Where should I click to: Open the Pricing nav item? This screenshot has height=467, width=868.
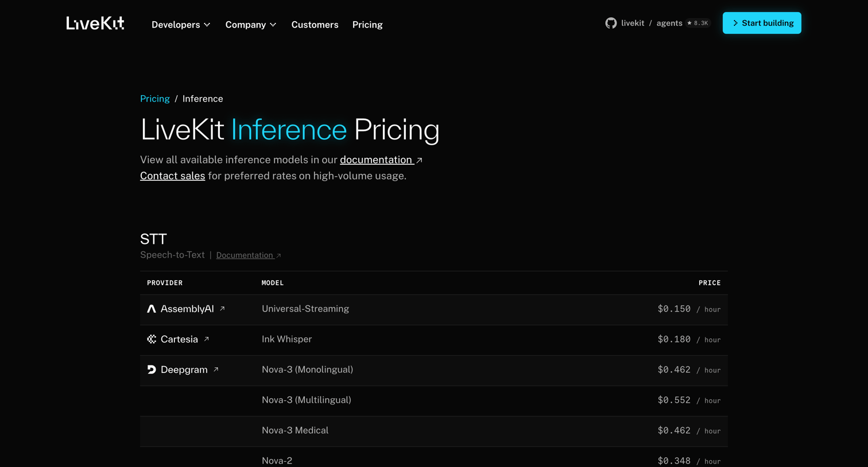(x=367, y=25)
